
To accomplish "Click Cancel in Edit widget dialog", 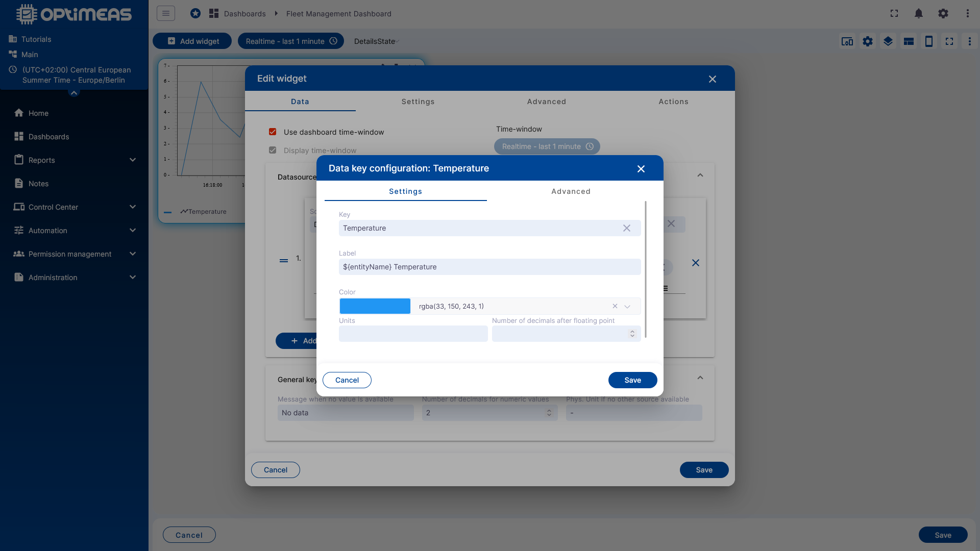I will (x=276, y=470).
